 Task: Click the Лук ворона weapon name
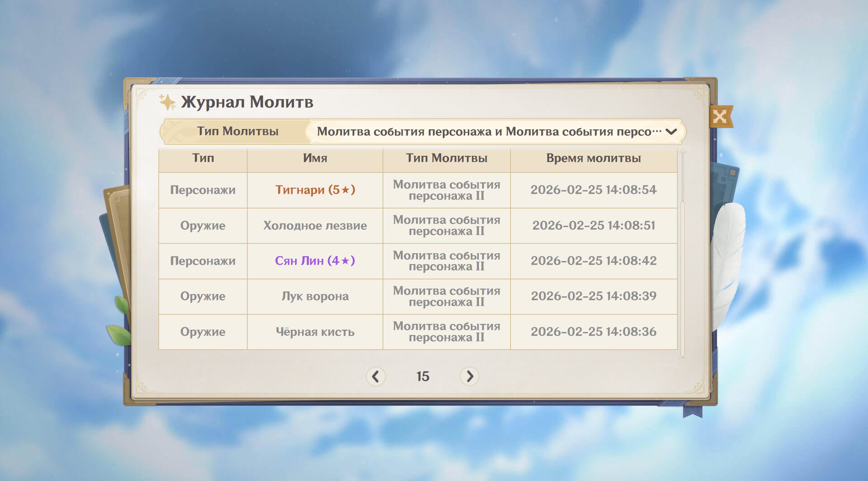point(315,296)
